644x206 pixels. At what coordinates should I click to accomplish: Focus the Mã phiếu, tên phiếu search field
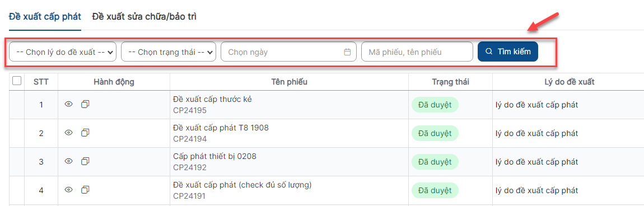click(x=417, y=52)
